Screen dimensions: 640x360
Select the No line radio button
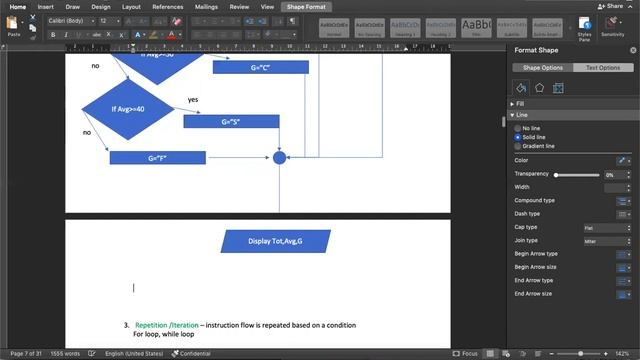(518, 128)
